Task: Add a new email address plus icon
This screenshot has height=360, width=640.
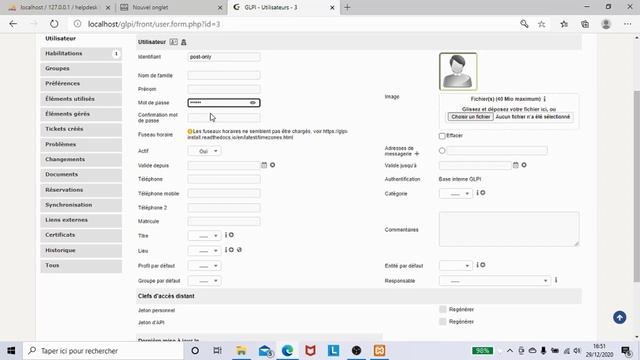Action: 417,154
